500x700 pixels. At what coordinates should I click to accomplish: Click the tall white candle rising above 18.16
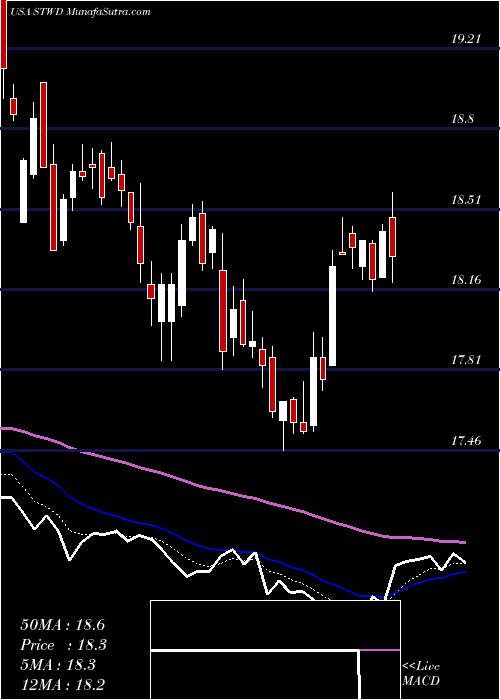click(333, 316)
